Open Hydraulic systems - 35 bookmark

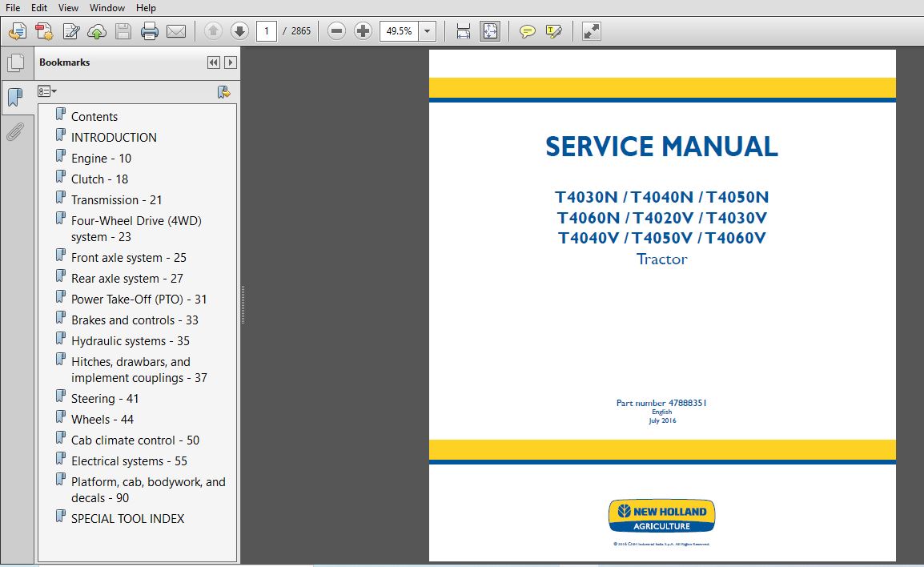point(131,340)
